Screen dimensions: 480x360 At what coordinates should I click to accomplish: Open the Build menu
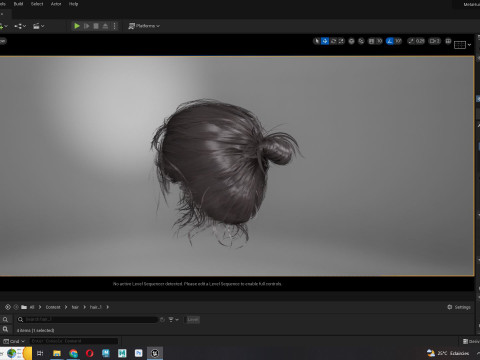pos(18,4)
